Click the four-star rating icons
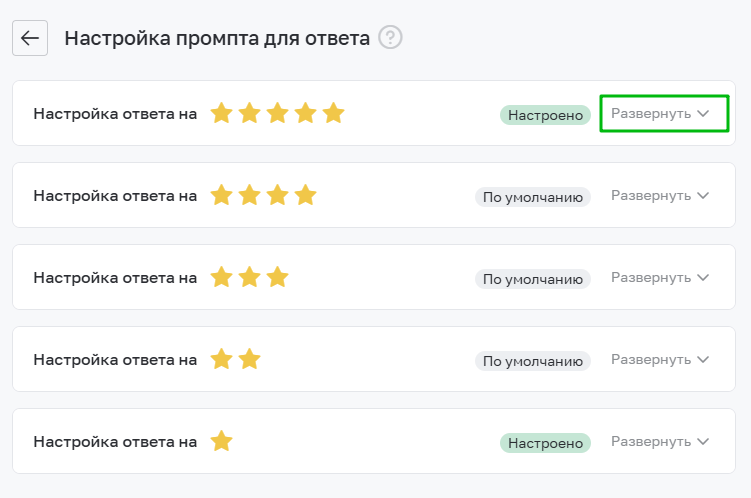Screen dimensions: 751x498 coord(263,196)
